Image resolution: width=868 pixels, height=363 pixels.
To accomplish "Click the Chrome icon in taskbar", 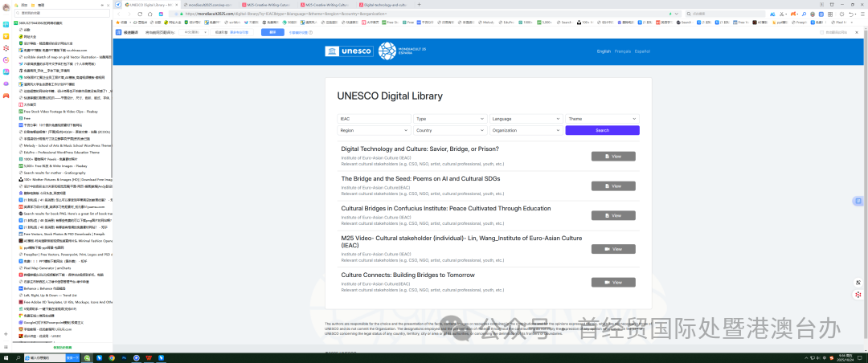I will [113, 358].
